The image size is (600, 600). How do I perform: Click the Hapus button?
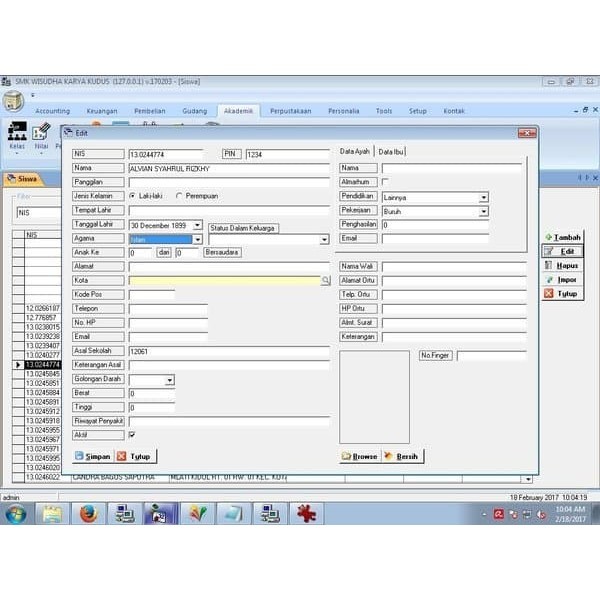click(x=563, y=266)
